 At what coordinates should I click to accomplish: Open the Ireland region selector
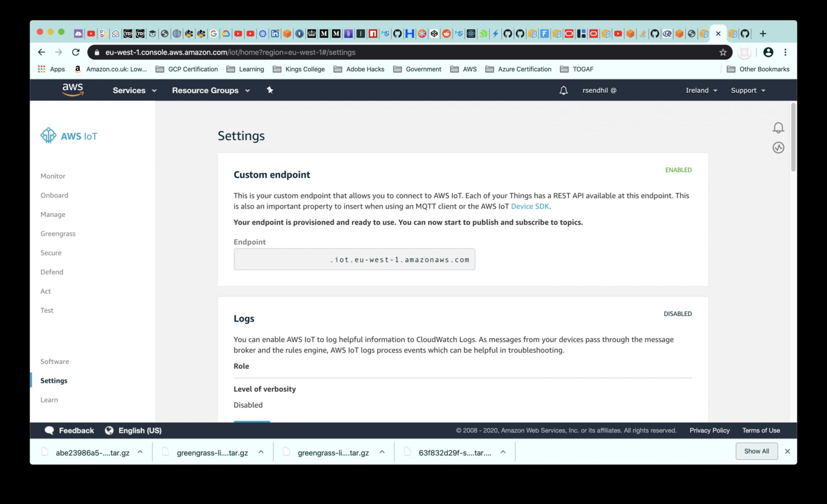(701, 90)
